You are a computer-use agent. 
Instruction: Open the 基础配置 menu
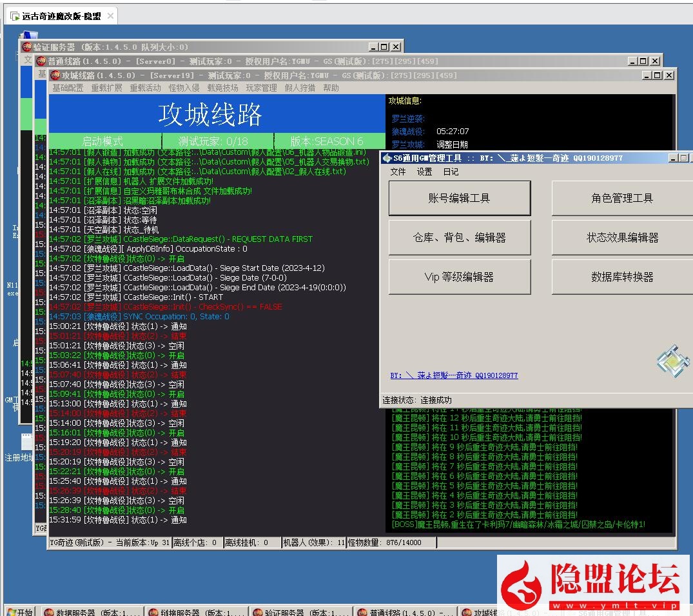(x=68, y=88)
